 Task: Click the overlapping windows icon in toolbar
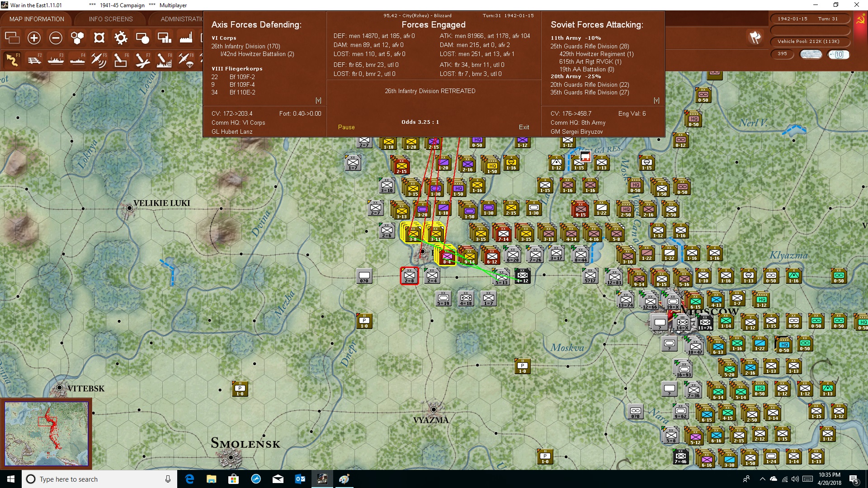pyautogui.click(x=12, y=38)
